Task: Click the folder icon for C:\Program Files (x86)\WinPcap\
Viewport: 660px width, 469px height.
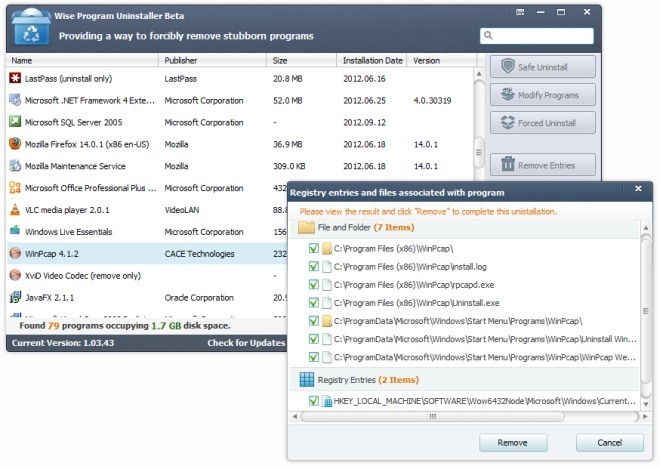Action: tap(327, 248)
